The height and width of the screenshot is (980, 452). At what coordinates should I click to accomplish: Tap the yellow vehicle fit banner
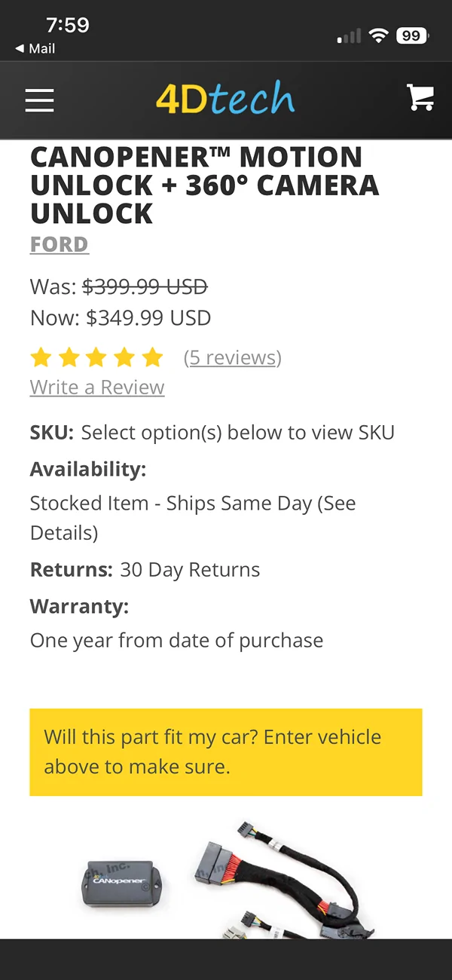tap(226, 752)
